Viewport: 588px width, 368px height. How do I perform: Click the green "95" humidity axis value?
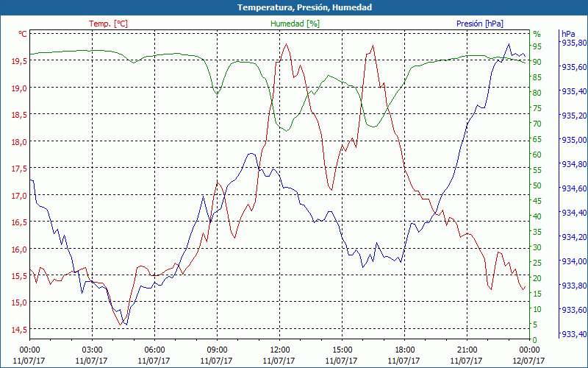click(x=537, y=46)
